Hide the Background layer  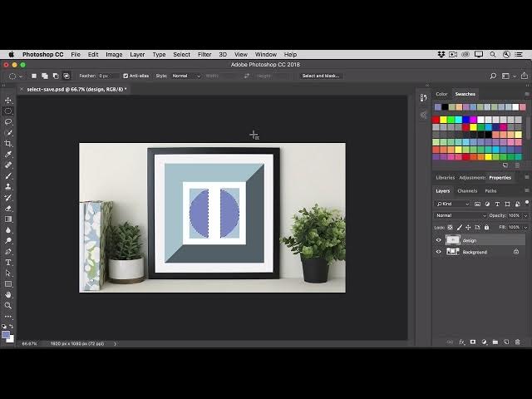[x=439, y=252]
